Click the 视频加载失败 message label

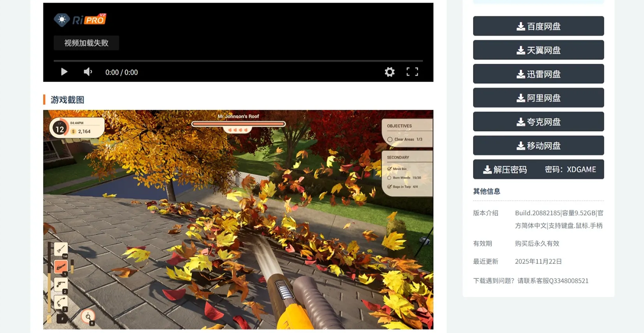pos(86,43)
